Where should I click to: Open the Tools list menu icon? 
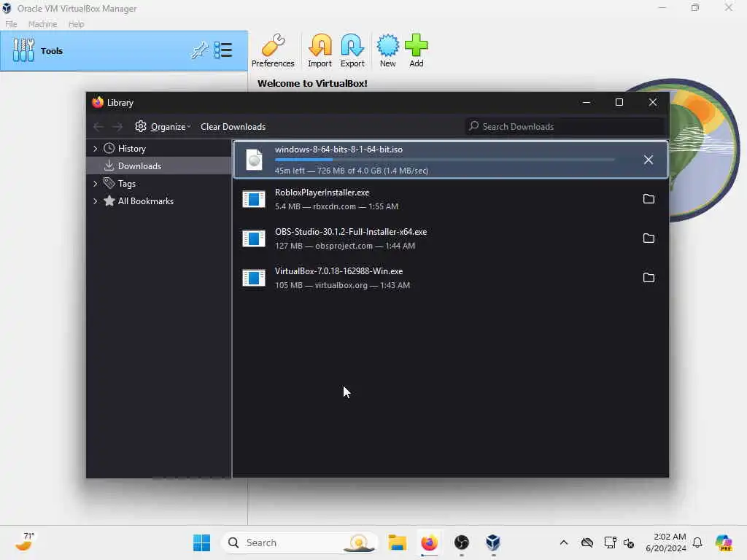tap(223, 50)
